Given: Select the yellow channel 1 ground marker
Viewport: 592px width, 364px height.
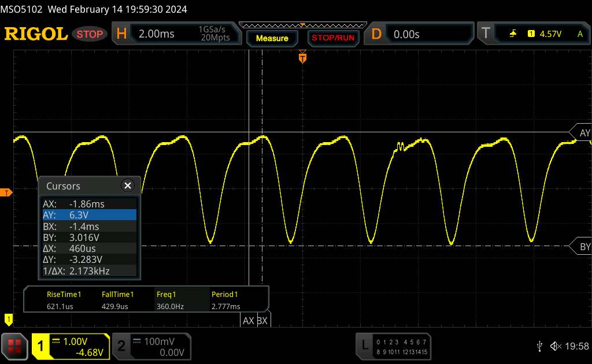Looking at the screenshot, I should tap(8, 318).
